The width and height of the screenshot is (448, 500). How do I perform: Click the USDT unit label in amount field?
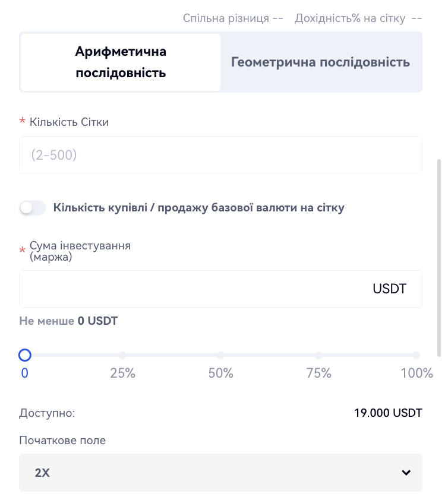tap(389, 289)
